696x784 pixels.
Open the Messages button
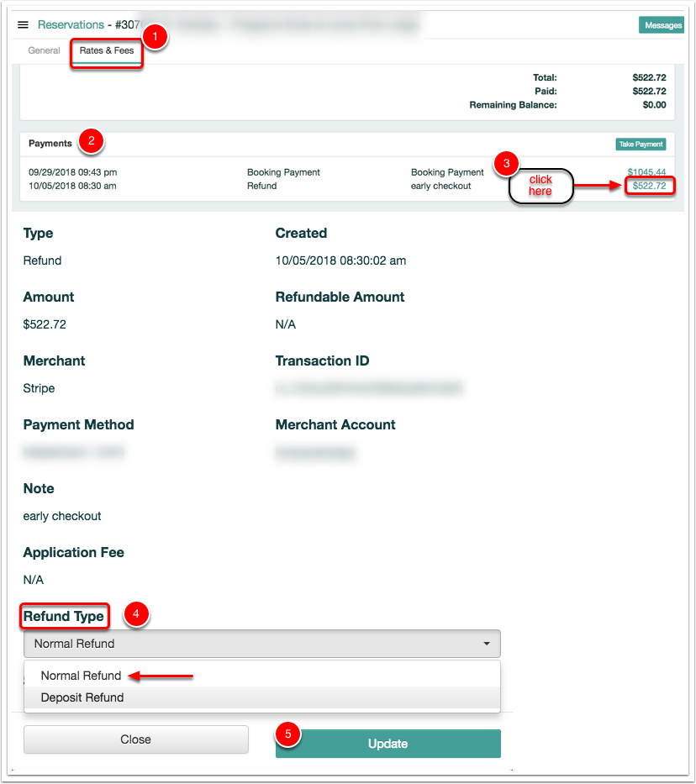tap(662, 25)
